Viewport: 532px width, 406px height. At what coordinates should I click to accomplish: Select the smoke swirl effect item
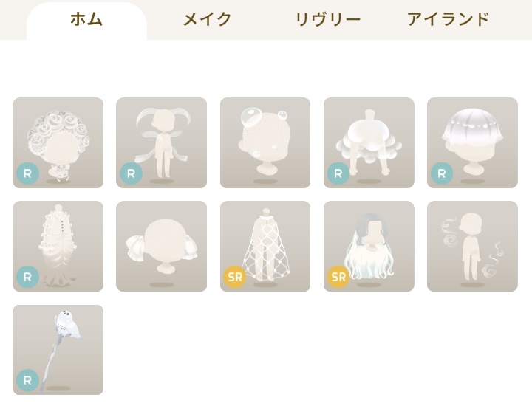472,246
